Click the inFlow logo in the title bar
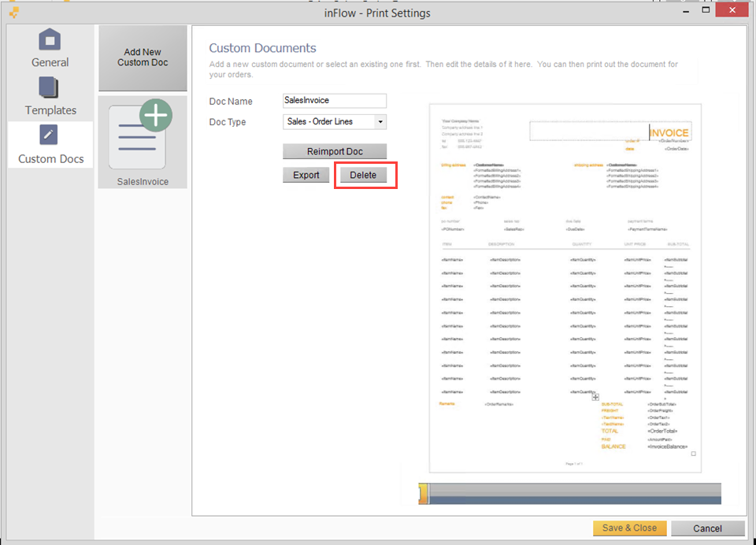This screenshot has width=756, height=545. (x=14, y=13)
